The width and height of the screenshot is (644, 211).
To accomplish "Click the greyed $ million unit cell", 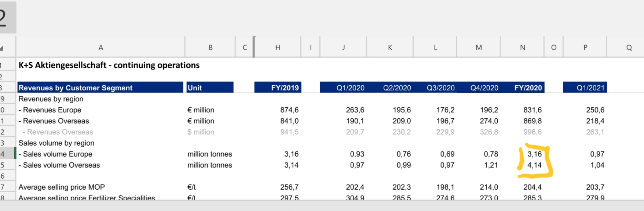I will (x=201, y=132).
